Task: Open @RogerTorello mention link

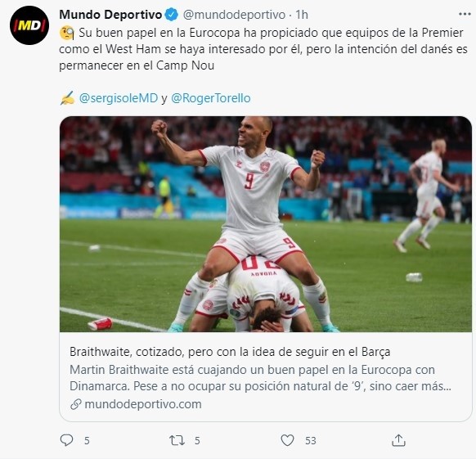Action: tap(211, 98)
